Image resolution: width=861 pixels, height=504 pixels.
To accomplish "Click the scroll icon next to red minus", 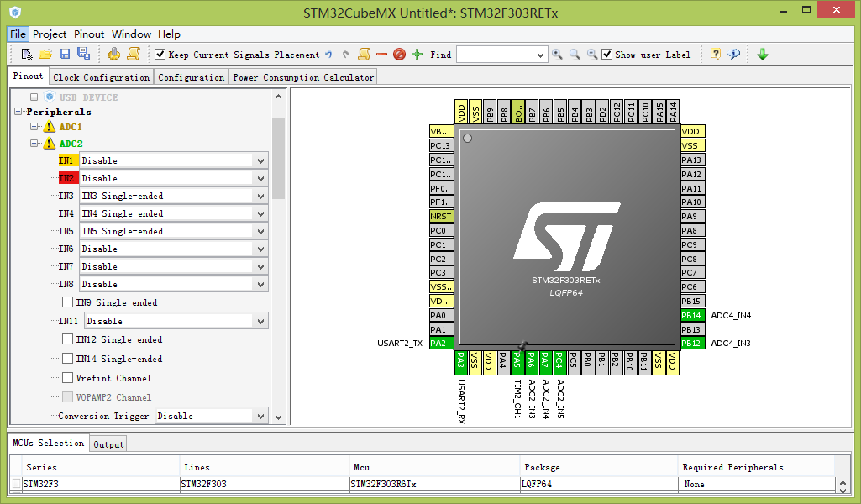I will click(x=364, y=54).
